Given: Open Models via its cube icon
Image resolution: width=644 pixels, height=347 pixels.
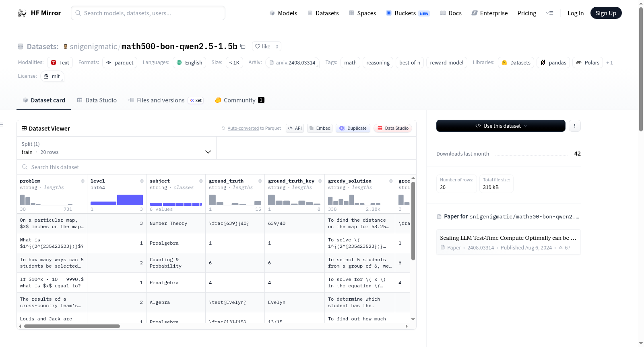Looking at the screenshot, I should pyautogui.click(x=272, y=13).
